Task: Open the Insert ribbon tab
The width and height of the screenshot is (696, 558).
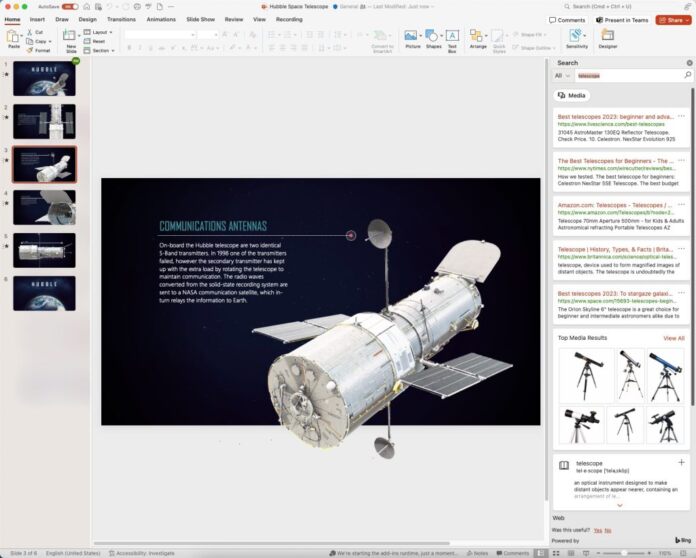Action: pos(37,20)
